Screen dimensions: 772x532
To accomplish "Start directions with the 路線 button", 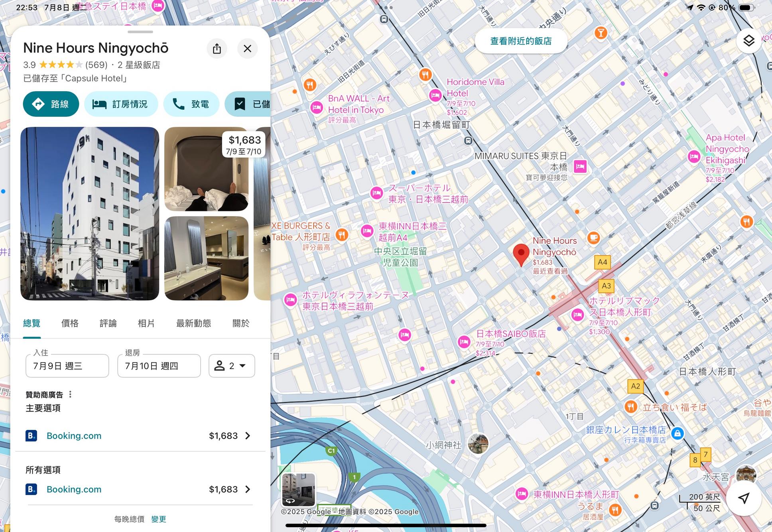I will (x=51, y=104).
